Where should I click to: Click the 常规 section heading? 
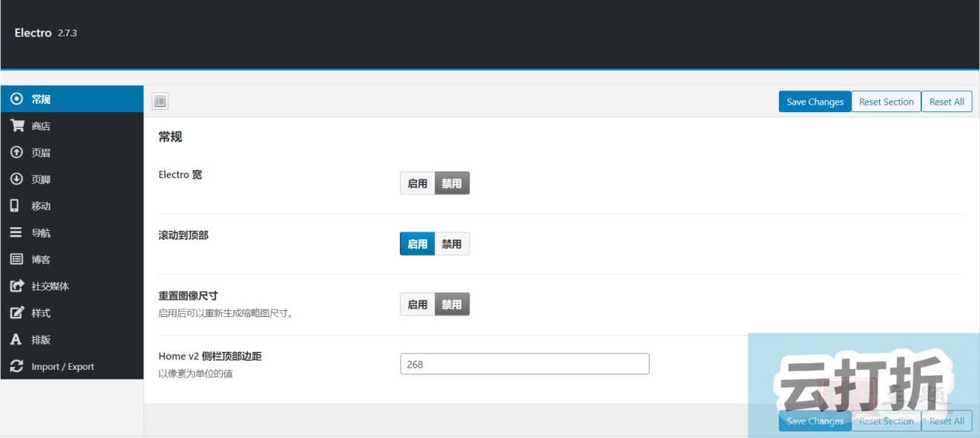[x=170, y=137]
